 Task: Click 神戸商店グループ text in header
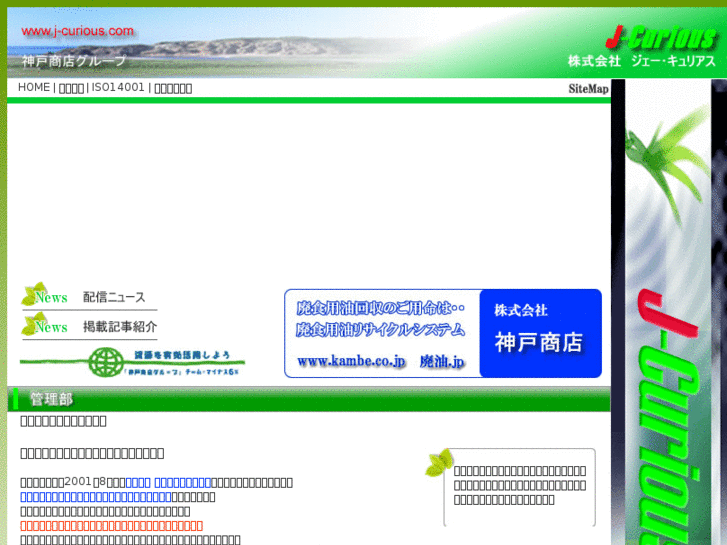coord(74,61)
